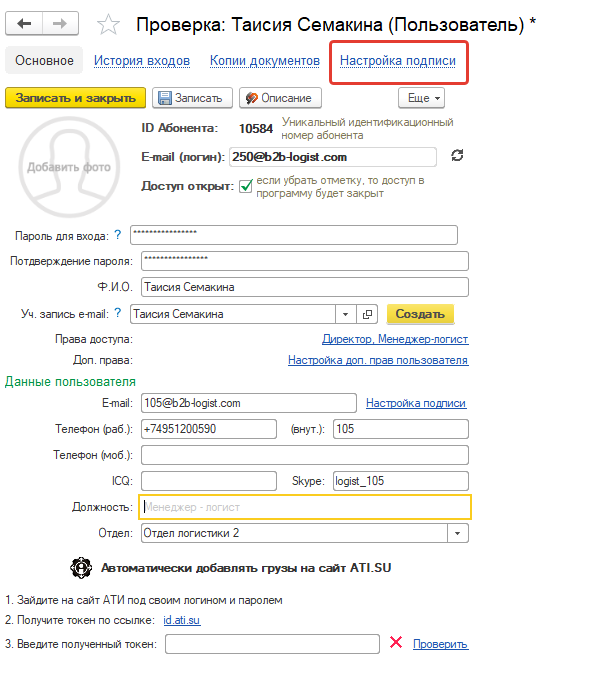This screenshot has height=691, width=608.
Task: Click the Записать button with the disk icon
Action: (x=193, y=98)
